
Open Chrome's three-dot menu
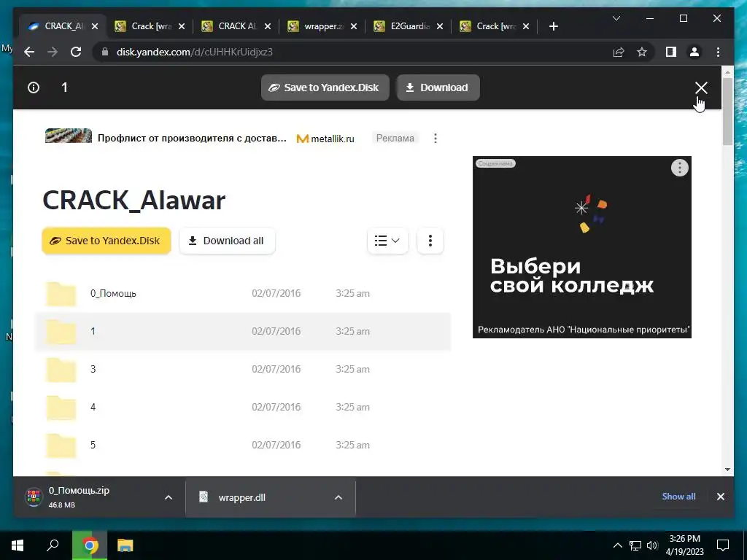(x=718, y=52)
